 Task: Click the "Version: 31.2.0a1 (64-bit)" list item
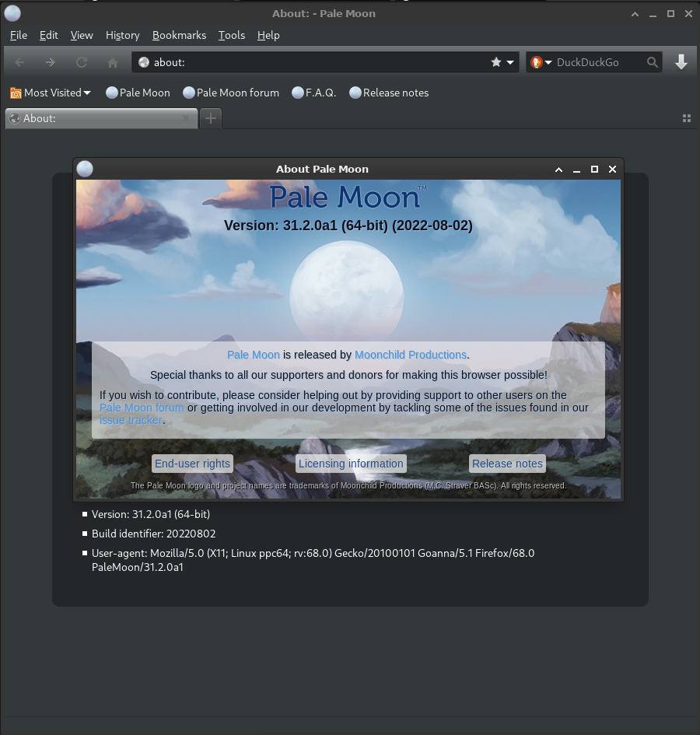151,514
